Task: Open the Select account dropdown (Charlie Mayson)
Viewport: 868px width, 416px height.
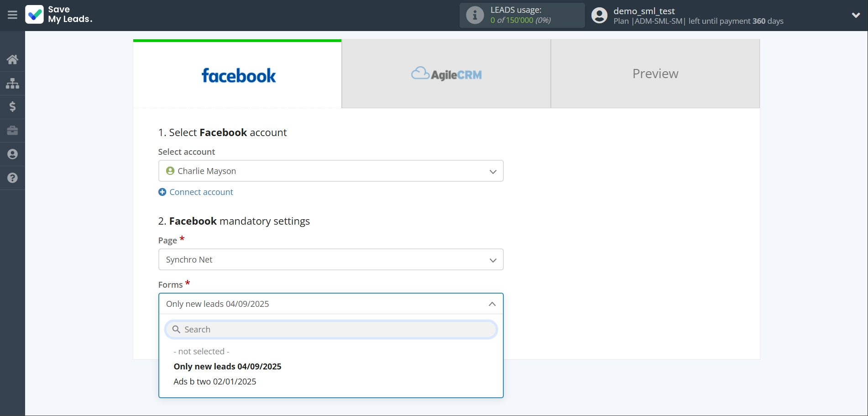Action: tap(330, 171)
